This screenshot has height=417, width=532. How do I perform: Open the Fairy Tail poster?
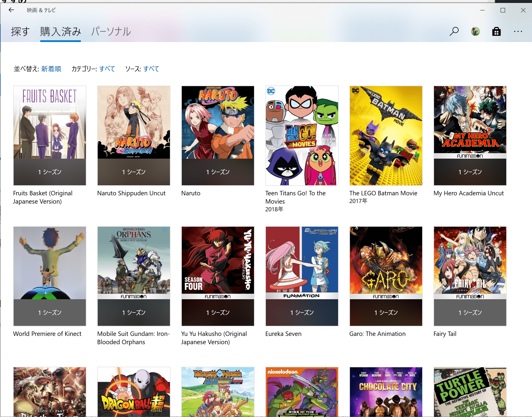(470, 276)
